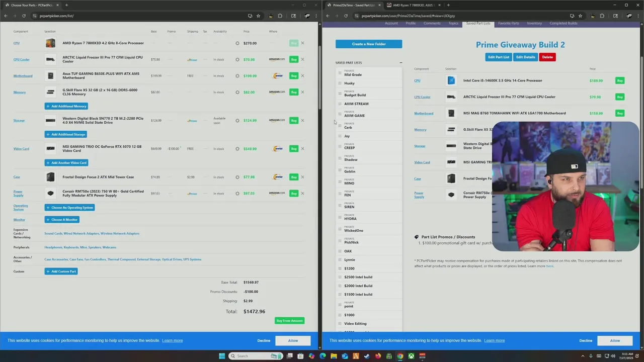The width and height of the screenshot is (644, 362).
Task: Open price settings gear in CPU Cooler row
Action: coord(237,59)
